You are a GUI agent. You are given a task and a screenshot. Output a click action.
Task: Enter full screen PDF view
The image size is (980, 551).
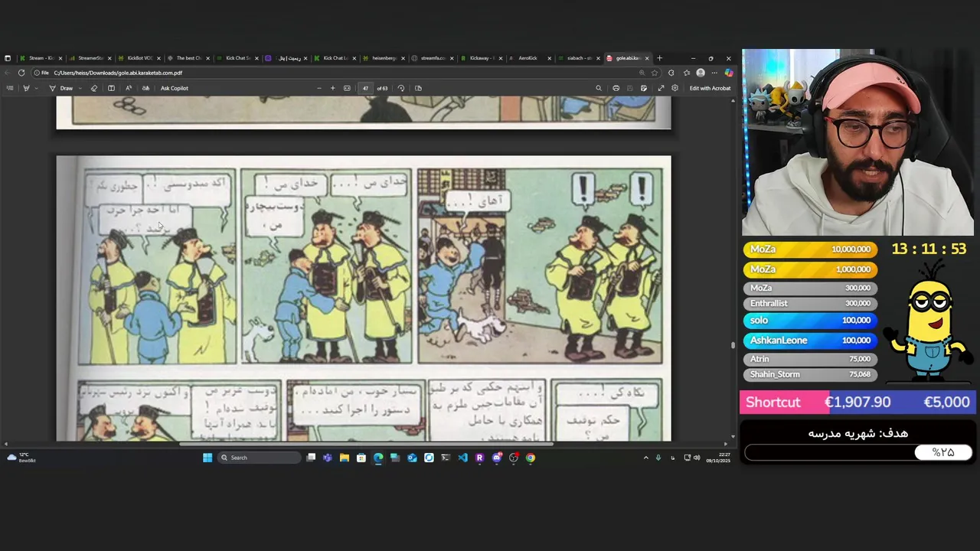[661, 88]
